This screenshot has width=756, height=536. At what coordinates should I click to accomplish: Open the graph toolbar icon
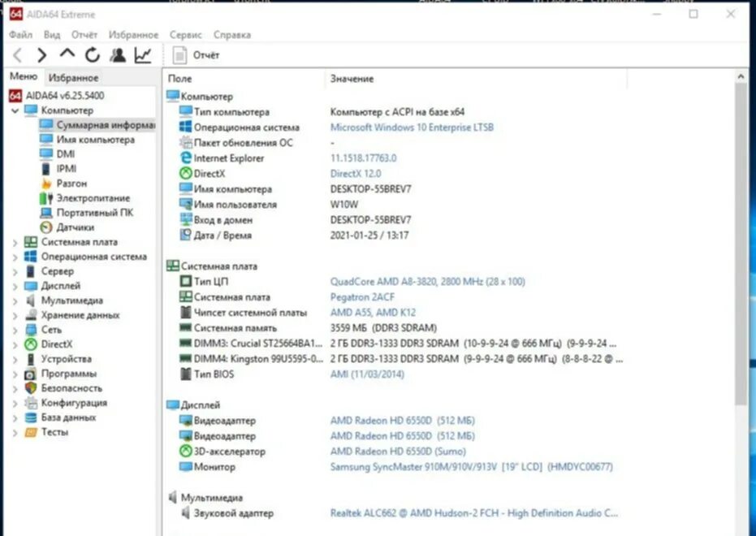coord(143,55)
